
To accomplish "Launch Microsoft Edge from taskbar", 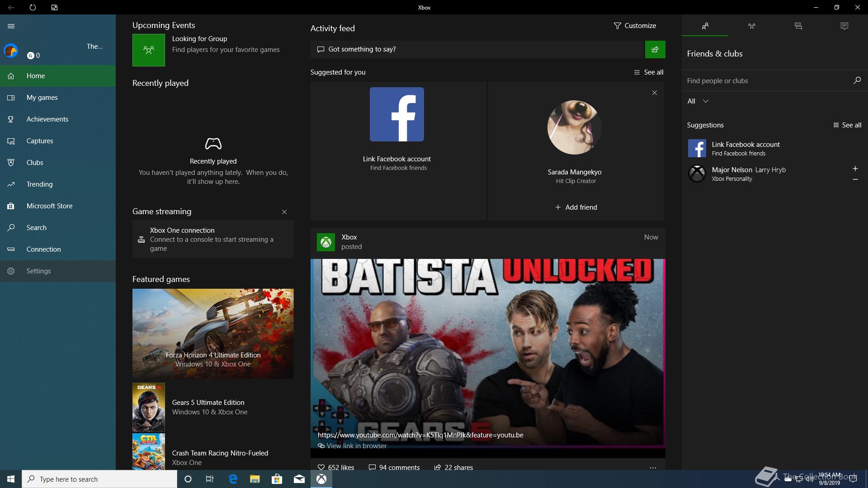I will [233, 479].
